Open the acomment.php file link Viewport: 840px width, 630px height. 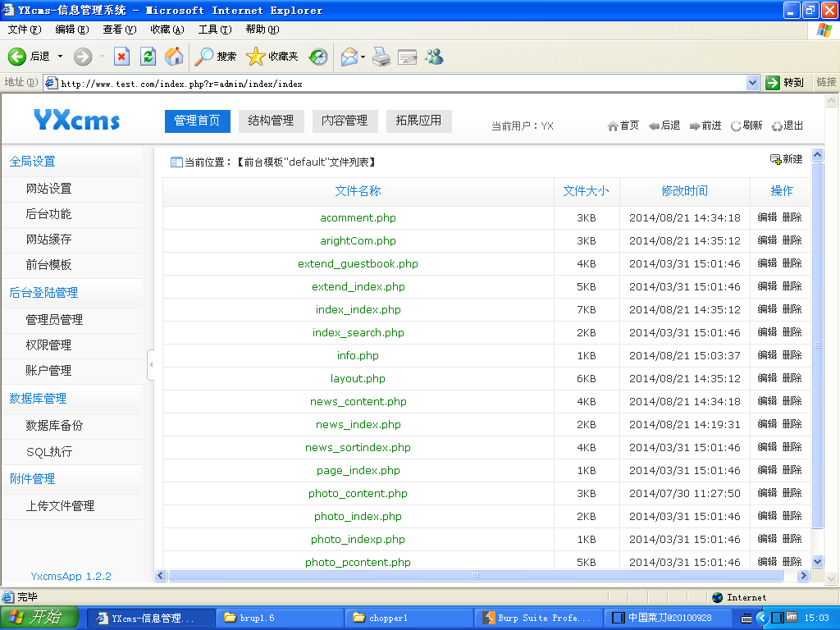(358, 217)
